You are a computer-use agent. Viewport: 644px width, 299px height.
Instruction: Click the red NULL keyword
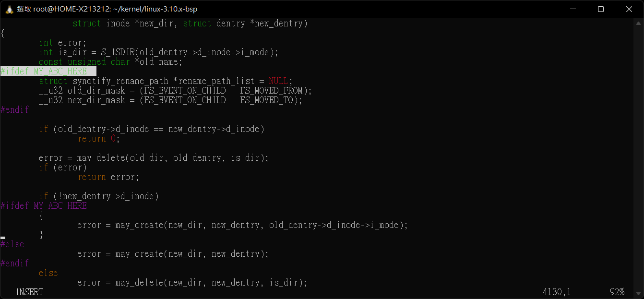[278, 81]
